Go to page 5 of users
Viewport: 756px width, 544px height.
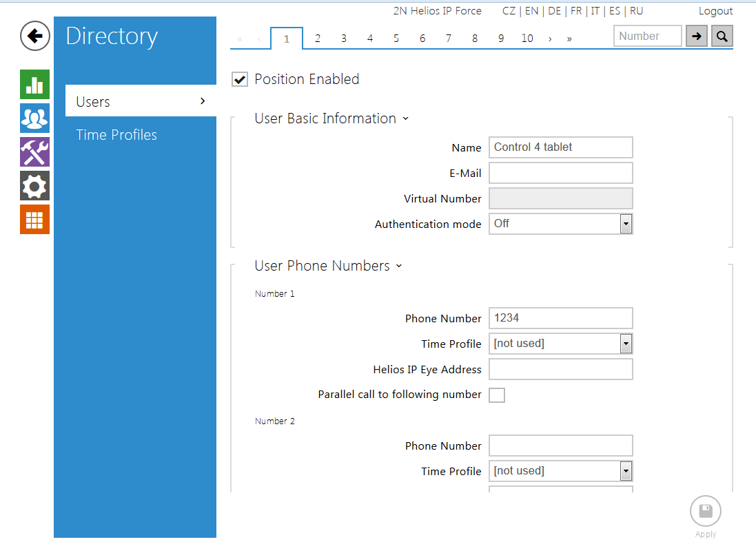396,39
